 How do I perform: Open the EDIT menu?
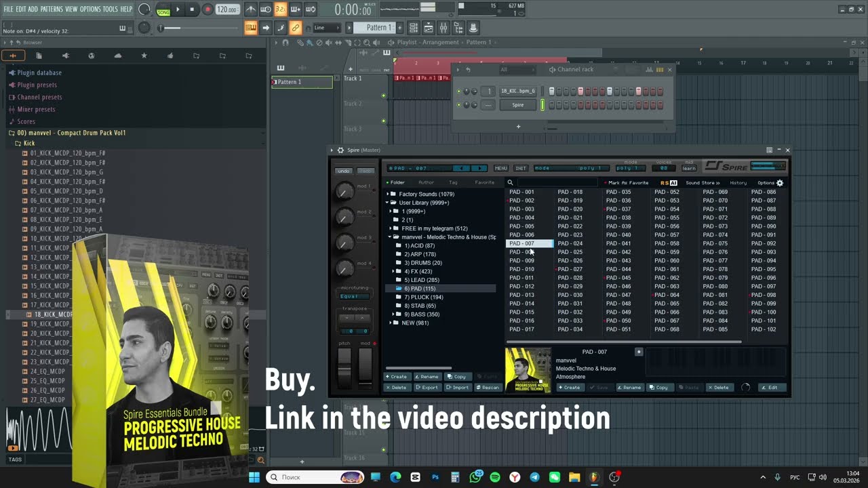click(x=21, y=9)
